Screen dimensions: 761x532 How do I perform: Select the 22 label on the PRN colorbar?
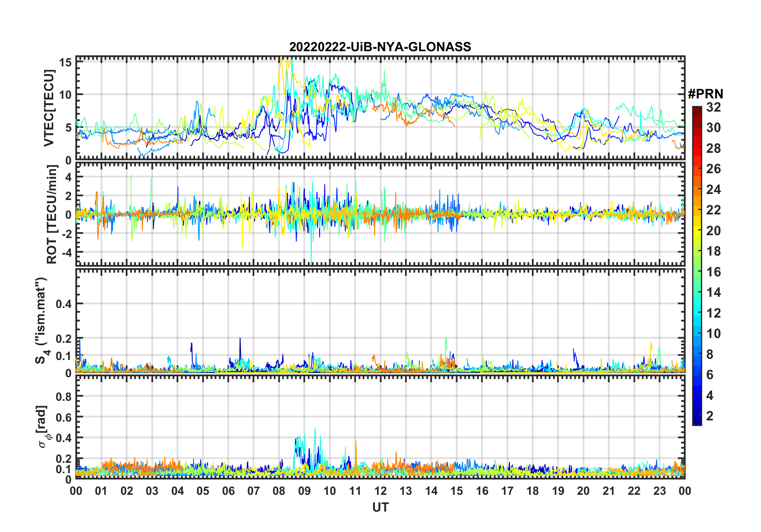click(x=714, y=210)
